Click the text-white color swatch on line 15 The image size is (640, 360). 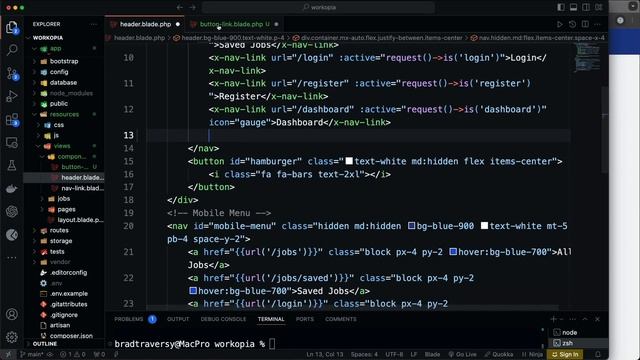click(x=349, y=161)
